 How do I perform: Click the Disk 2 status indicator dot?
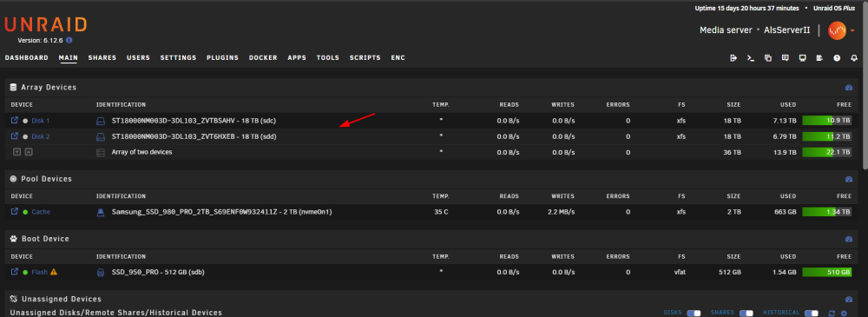25,137
